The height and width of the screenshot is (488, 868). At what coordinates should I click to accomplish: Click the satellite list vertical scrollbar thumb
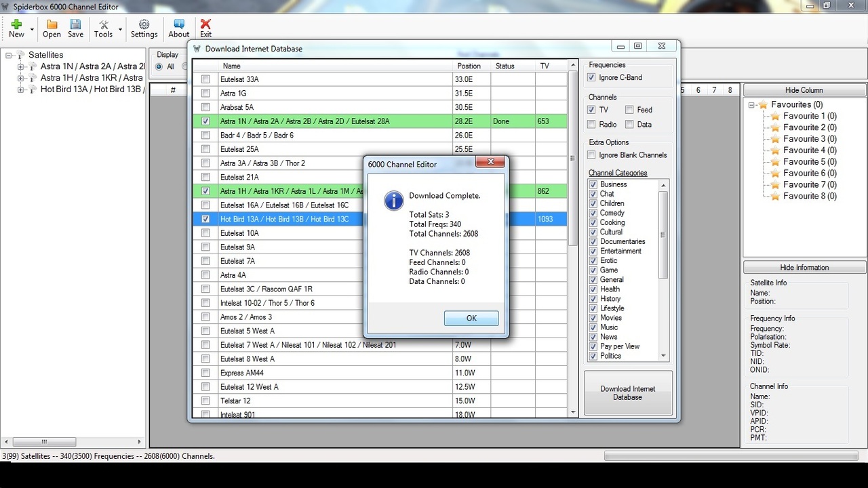tap(573, 159)
